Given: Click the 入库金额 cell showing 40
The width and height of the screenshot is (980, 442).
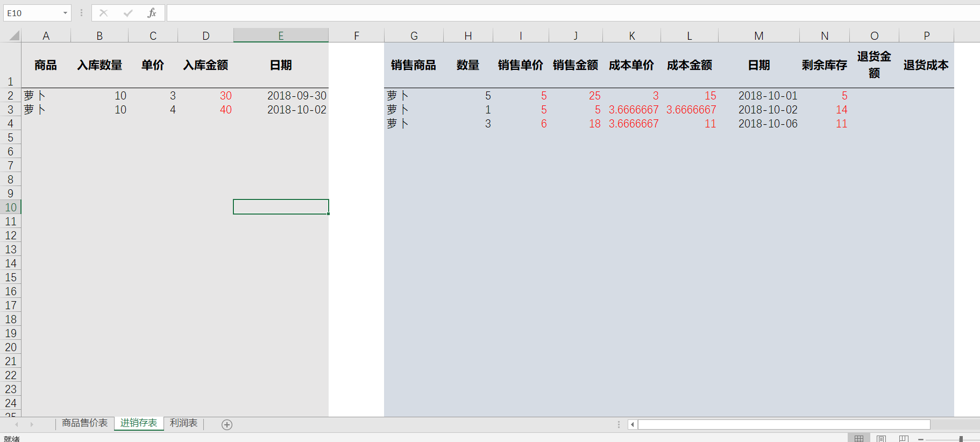Looking at the screenshot, I should click(206, 109).
